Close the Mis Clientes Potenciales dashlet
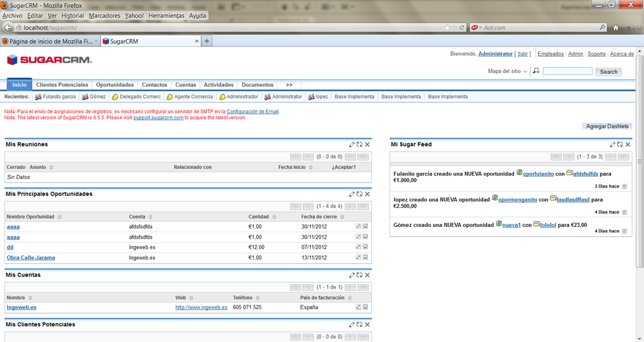Screen dimensions: 644x342 pyautogui.click(x=367, y=324)
